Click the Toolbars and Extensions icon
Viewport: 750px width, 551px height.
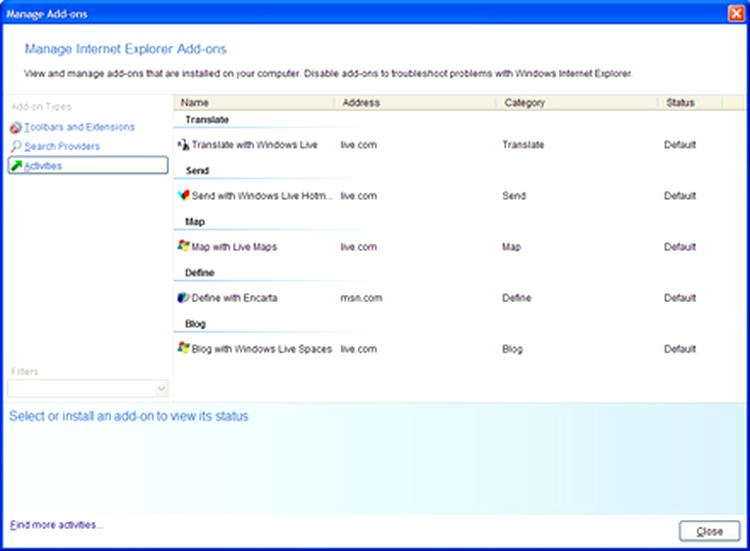(x=15, y=128)
